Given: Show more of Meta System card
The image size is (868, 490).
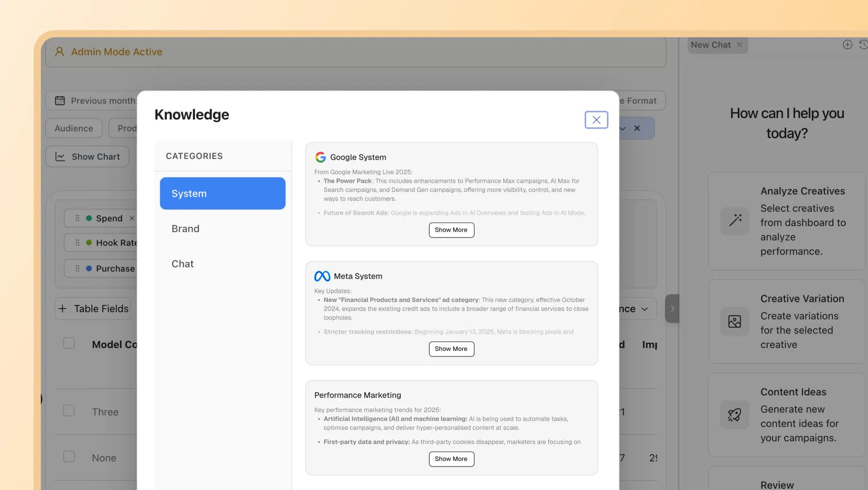Looking at the screenshot, I should click(x=451, y=349).
